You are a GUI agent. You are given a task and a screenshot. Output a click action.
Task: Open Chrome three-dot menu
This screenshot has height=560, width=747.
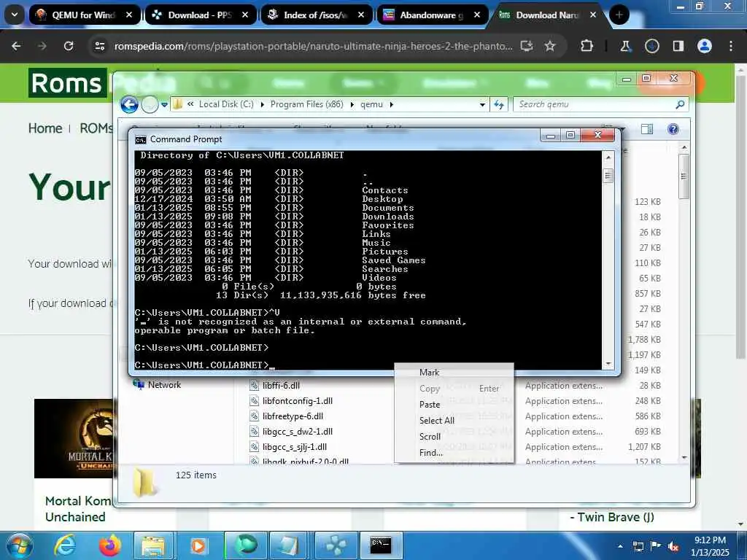coord(731,46)
